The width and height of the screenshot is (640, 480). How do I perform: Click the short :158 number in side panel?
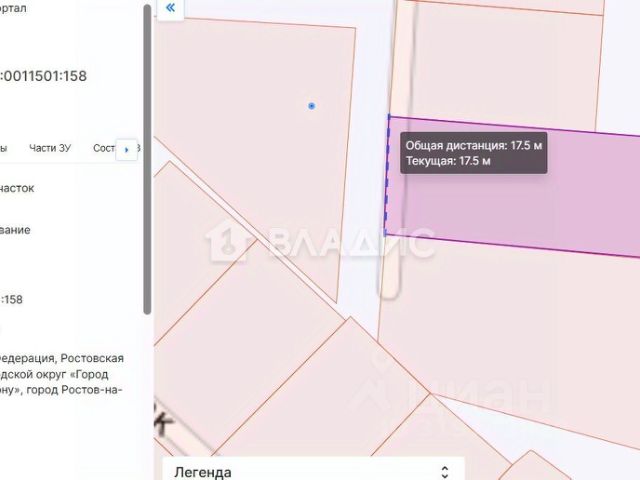11,300
